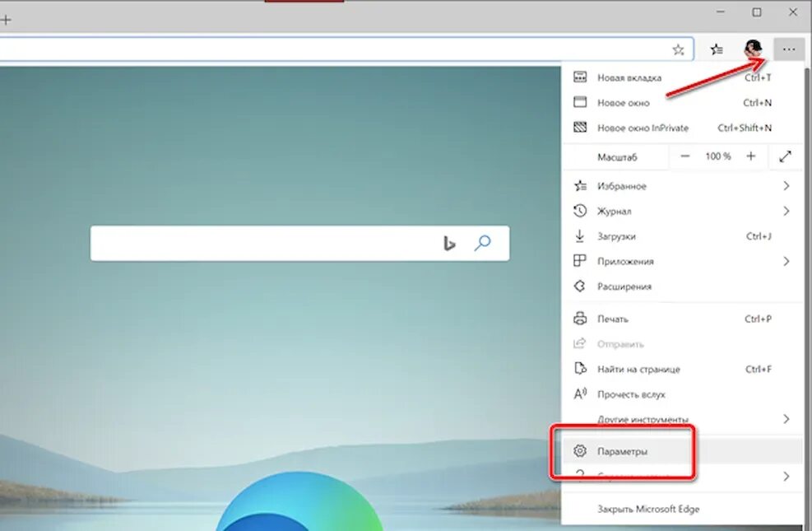Screen dimensions: 812x531
Task: Add page to favorites star in address bar
Action: [x=678, y=49]
